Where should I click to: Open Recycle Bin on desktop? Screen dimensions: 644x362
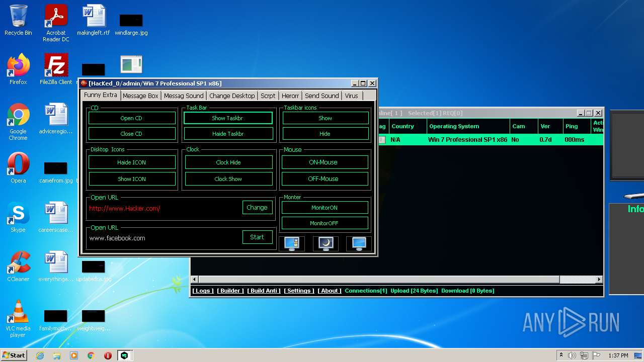[x=18, y=20]
